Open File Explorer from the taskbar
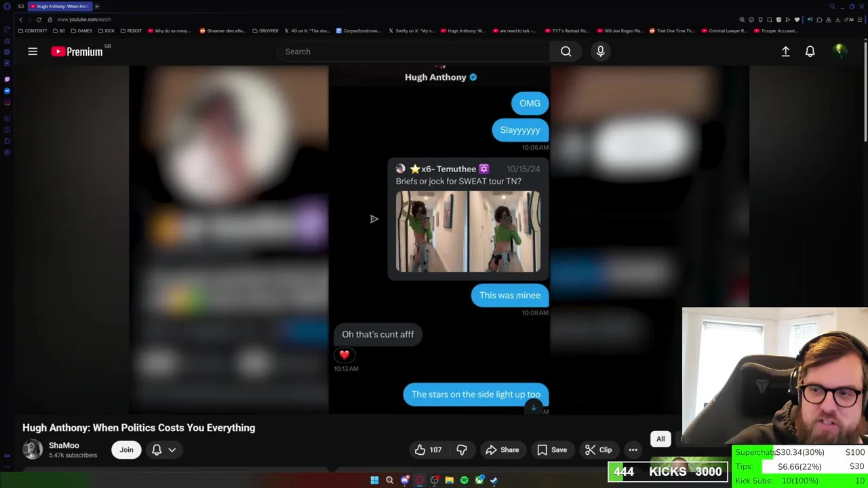The image size is (868, 488). click(x=449, y=480)
